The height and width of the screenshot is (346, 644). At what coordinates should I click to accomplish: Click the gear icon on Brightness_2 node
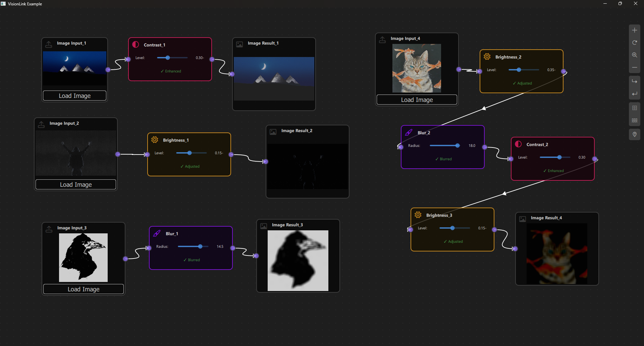pyautogui.click(x=487, y=56)
